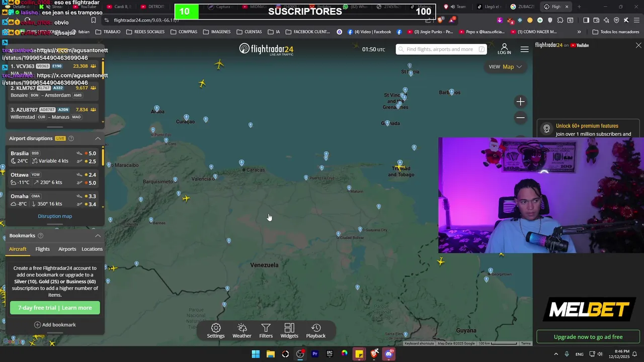This screenshot has height=362, width=644.
Task: Click the Barbados airport pin
Action: (451, 93)
